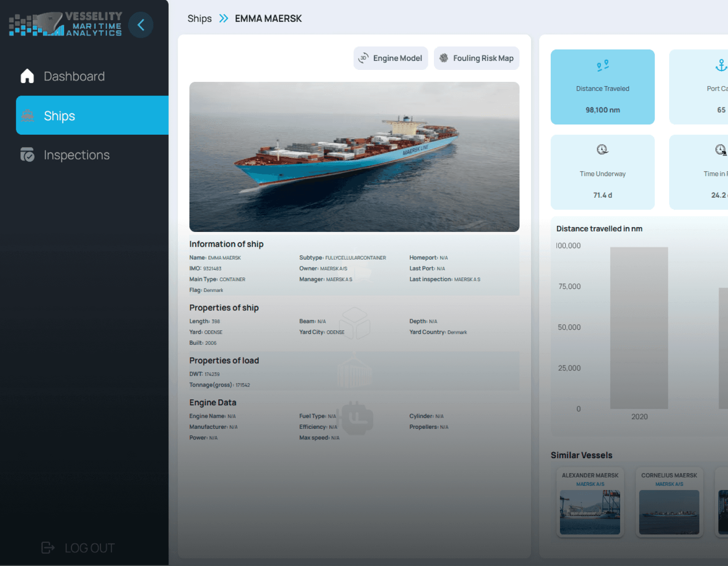This screenshot has width=728, height=566.
Task: Click the Vesselity Maritime Analytics logo
Action: tap(66, 24)
